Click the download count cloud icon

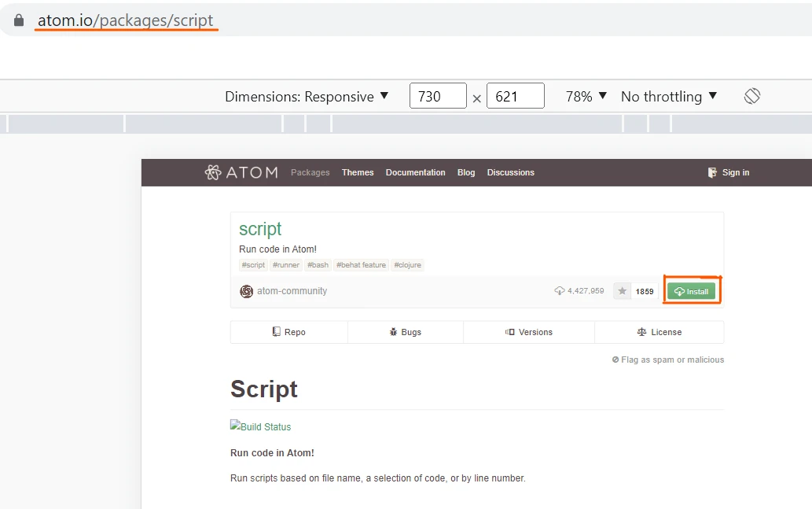[x=559, y=291]
